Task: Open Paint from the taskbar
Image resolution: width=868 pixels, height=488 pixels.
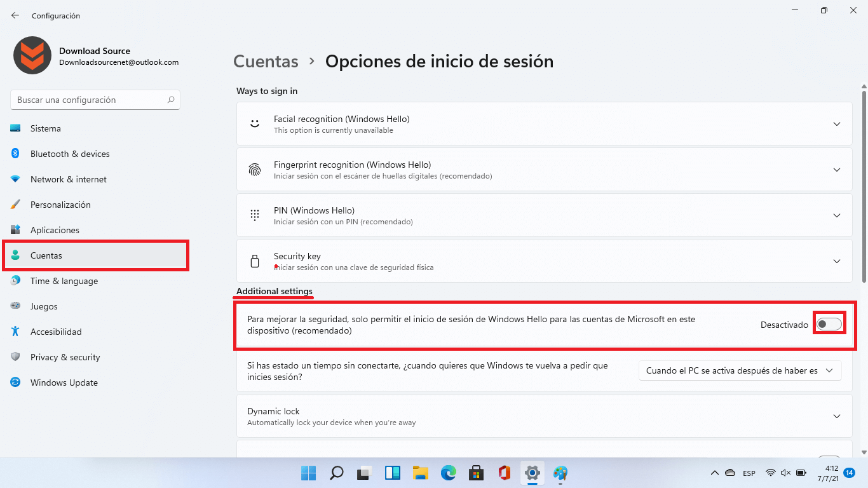Action: click(x=560, y=473)
